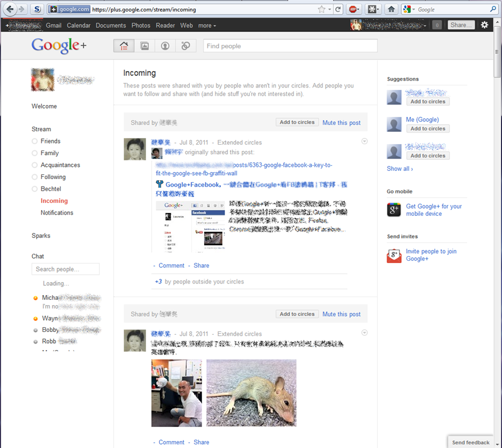Open the notifications count box

pos(437,24)
